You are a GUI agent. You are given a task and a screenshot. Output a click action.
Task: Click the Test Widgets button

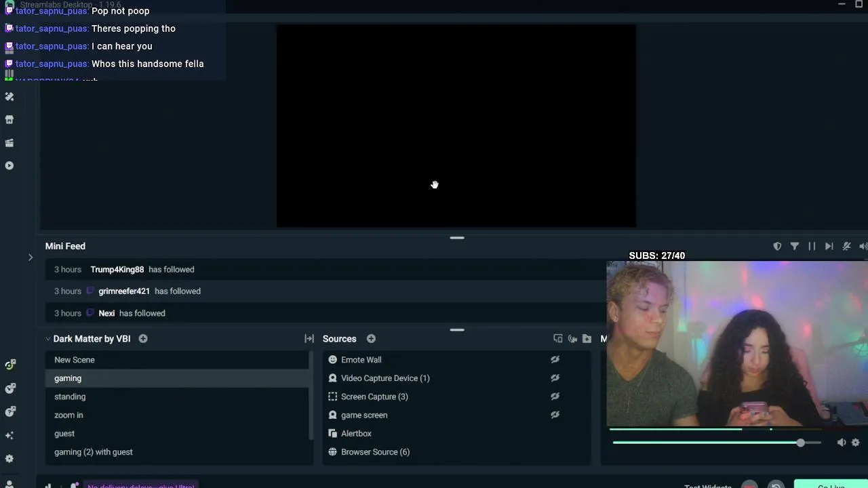click(708, 485)
